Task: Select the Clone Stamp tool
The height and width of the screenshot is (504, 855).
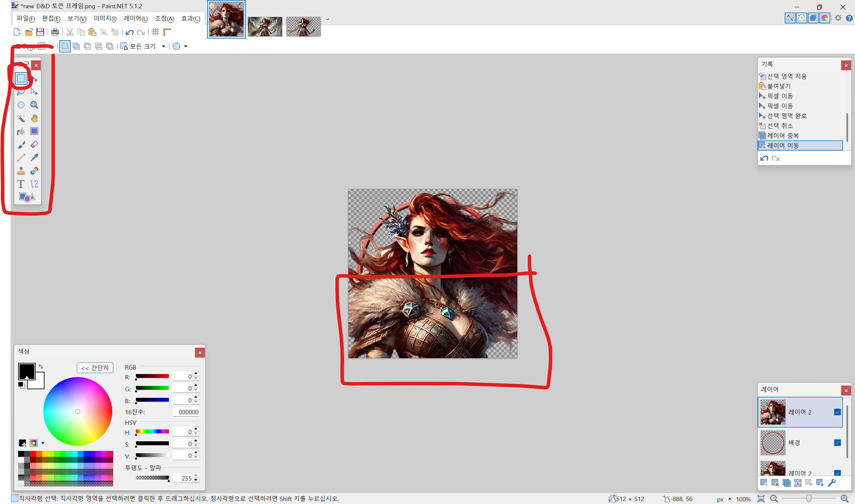Action: coord(21,171)
